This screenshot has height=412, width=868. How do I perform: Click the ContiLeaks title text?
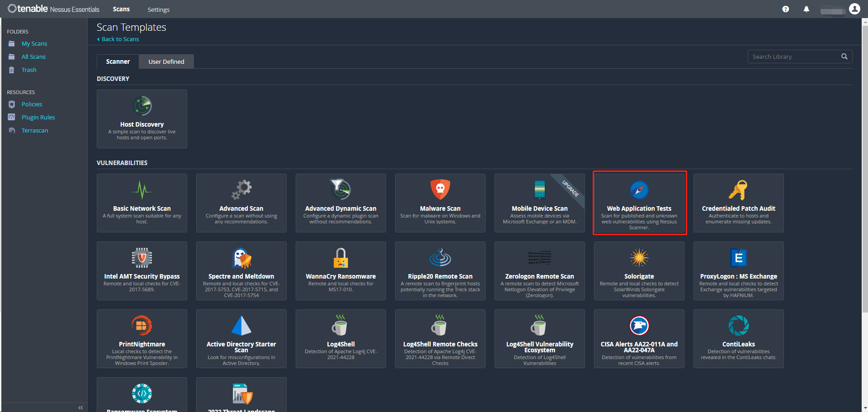click(x=739, y=344)
